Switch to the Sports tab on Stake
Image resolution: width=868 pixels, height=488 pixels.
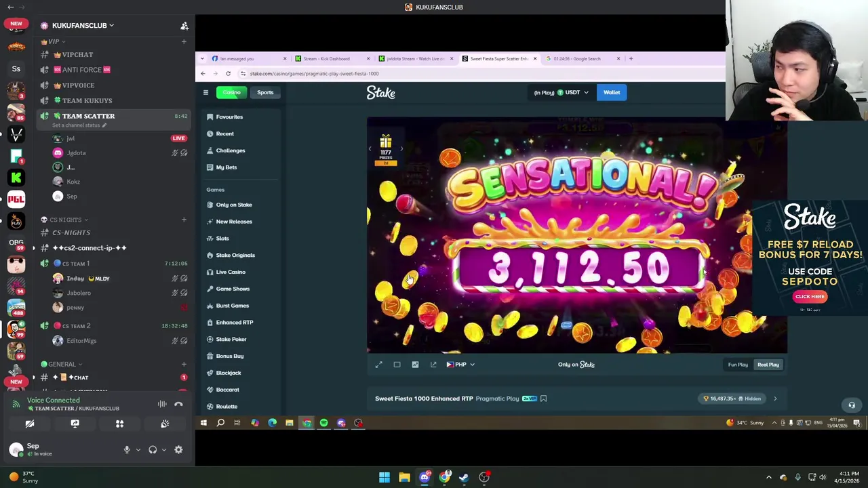265,92
